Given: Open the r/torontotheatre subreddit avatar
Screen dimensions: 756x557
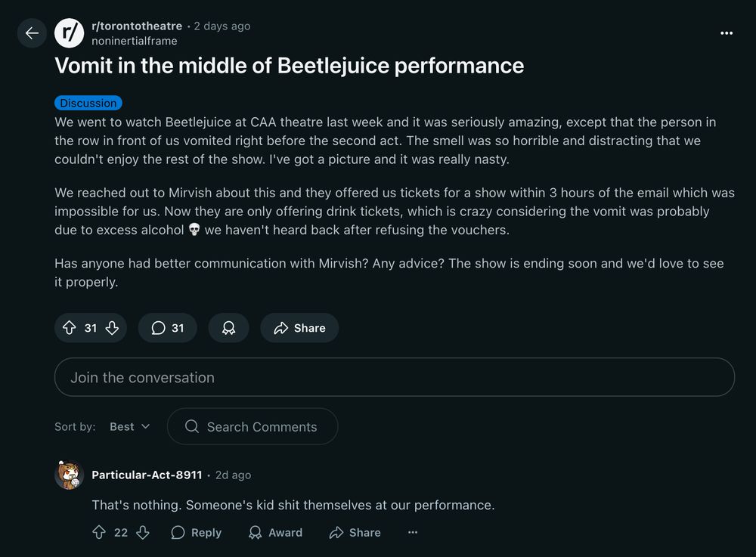Looking at the screenshot, I should click(70, 33).
